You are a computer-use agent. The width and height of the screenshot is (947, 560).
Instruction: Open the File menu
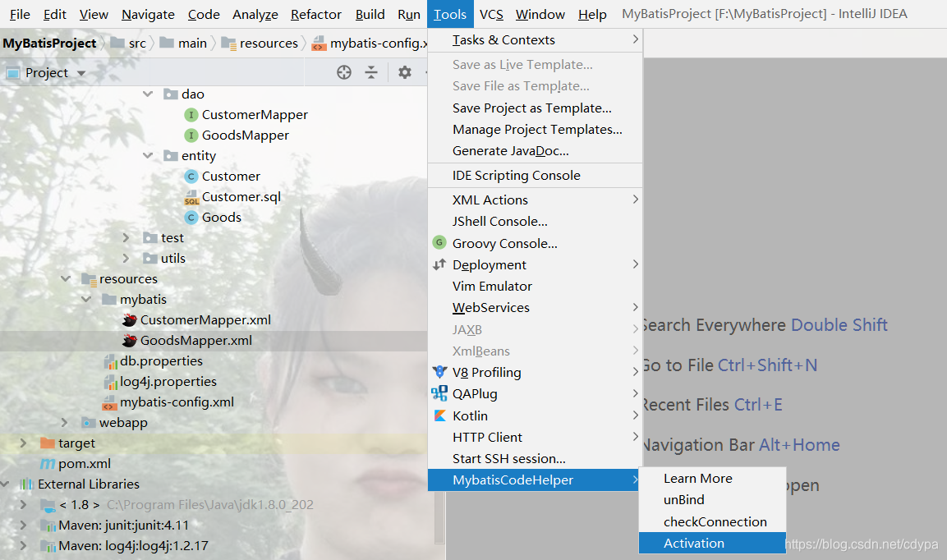pos(20,15)
